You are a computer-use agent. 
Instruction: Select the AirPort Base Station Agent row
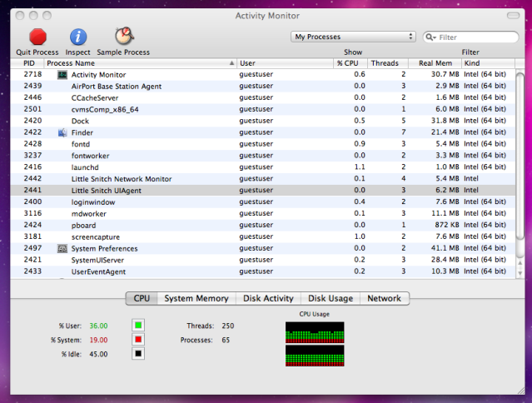click(x=263, y=86)
